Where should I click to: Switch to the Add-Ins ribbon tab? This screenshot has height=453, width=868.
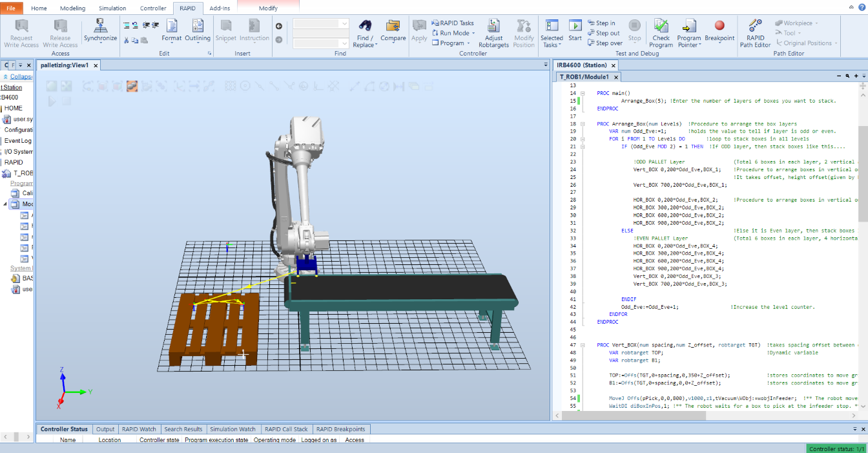(x=220, y=8)
